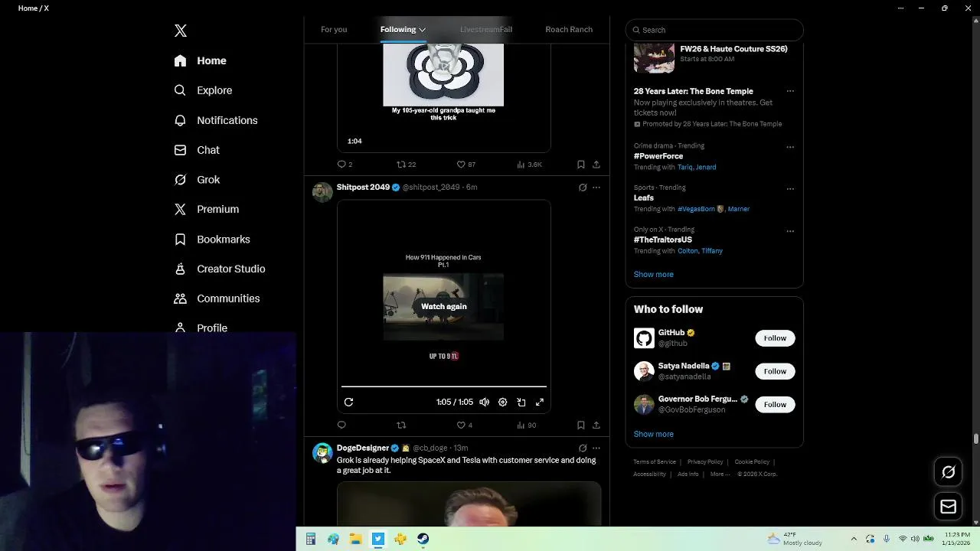Share the Shitpost 2049 post
This screenshot has width=980, height=551.
coord(596,425)
